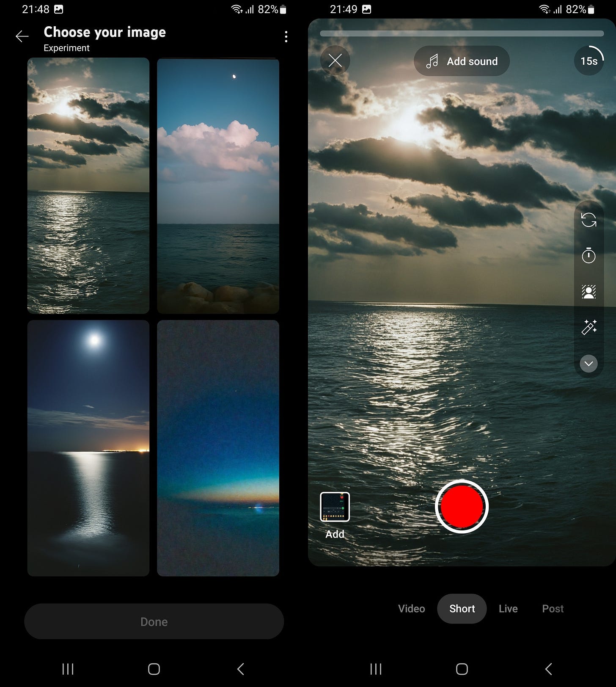This screenshot has width=616, height=687.
Task: Tap home button on right phone
Action: pyautogui.click(x=462, y=669)
